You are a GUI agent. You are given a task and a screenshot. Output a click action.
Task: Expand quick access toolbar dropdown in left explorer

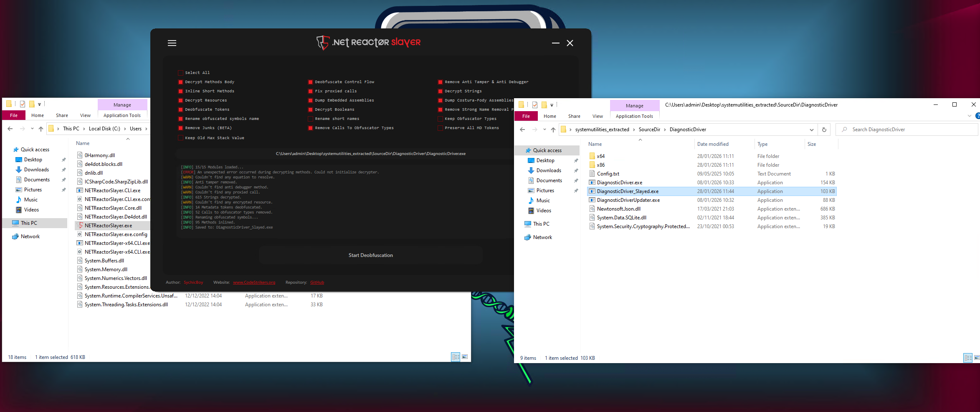[39, 104]
